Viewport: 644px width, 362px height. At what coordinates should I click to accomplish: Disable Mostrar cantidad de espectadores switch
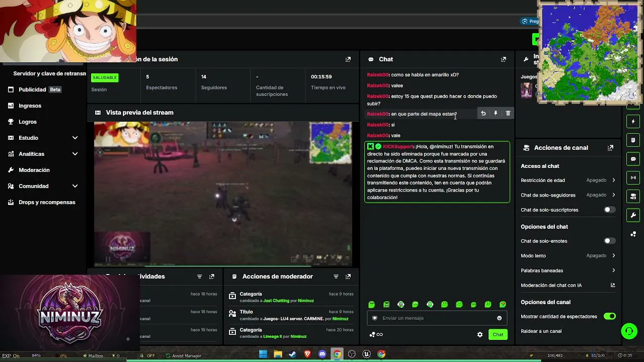click(x=609, y=316)
